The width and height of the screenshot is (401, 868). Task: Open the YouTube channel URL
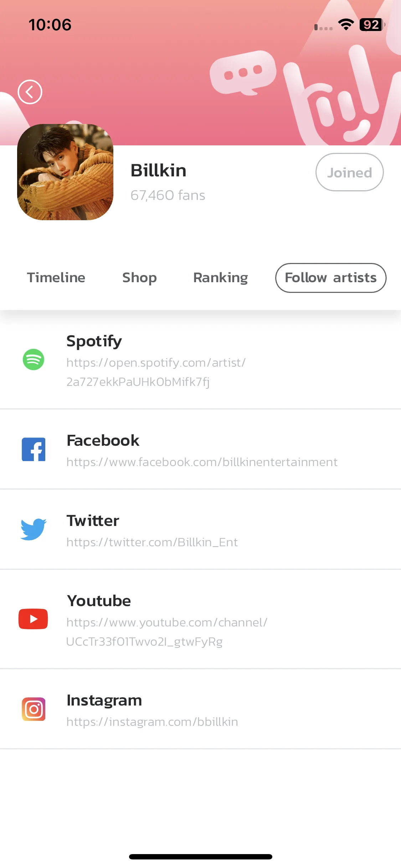(x=167, y=632)
